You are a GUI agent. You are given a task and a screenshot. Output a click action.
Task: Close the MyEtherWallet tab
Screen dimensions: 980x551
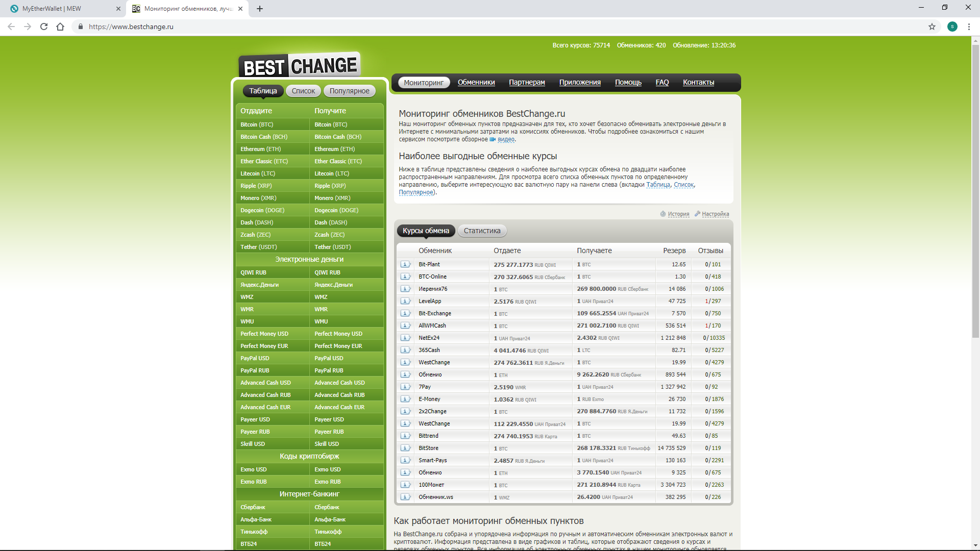coord(118,9)
